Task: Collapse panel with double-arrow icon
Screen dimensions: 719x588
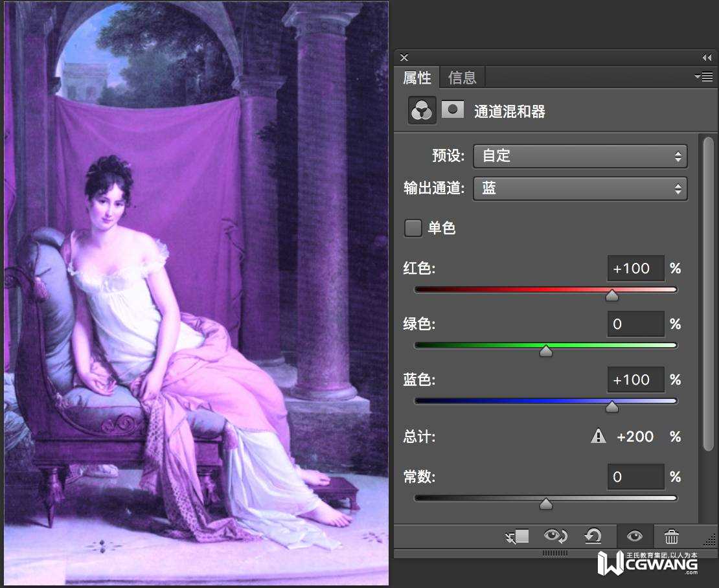Action: pos(707,58)
